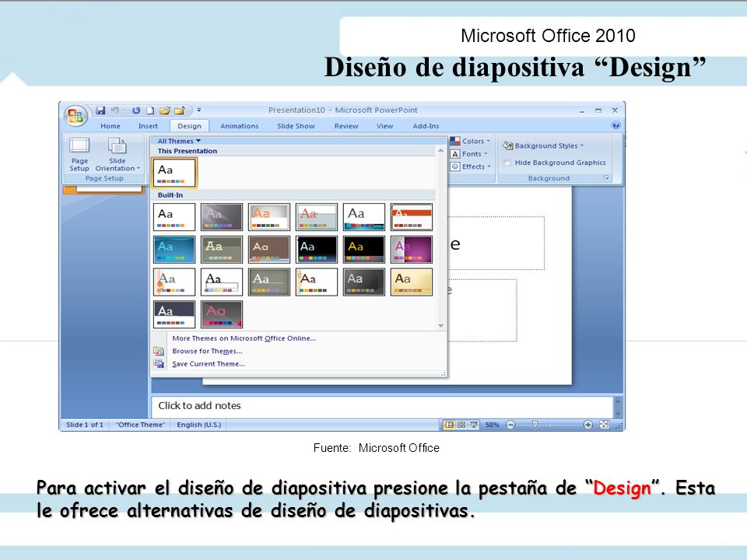Click the Zoom In plus button

588,425
